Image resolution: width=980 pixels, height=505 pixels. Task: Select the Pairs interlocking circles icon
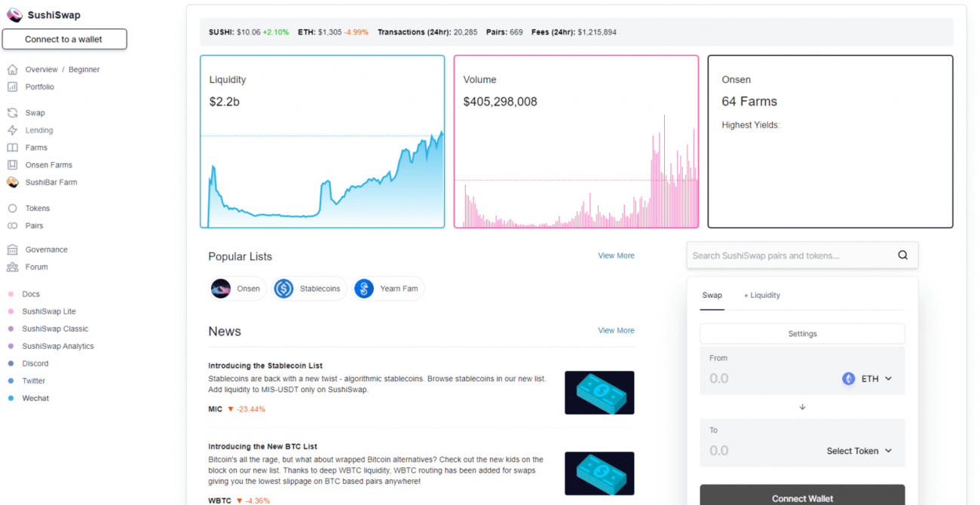coord(11,225)
